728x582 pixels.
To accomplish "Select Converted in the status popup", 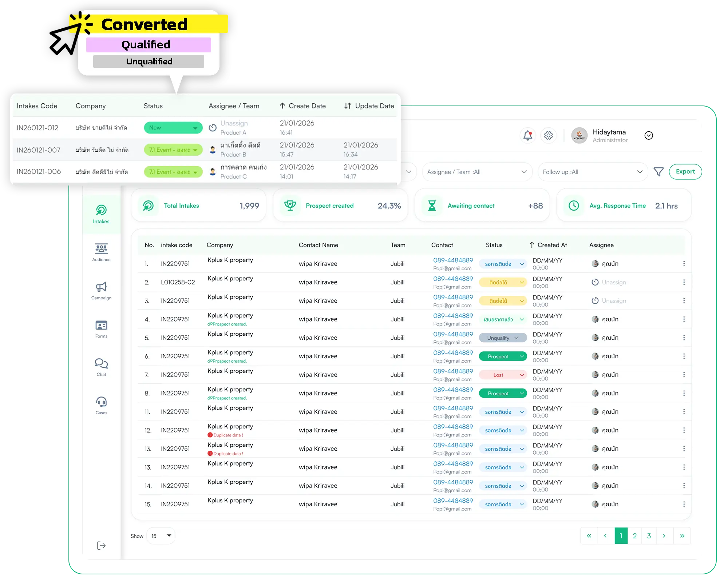I will click(149, 24).
